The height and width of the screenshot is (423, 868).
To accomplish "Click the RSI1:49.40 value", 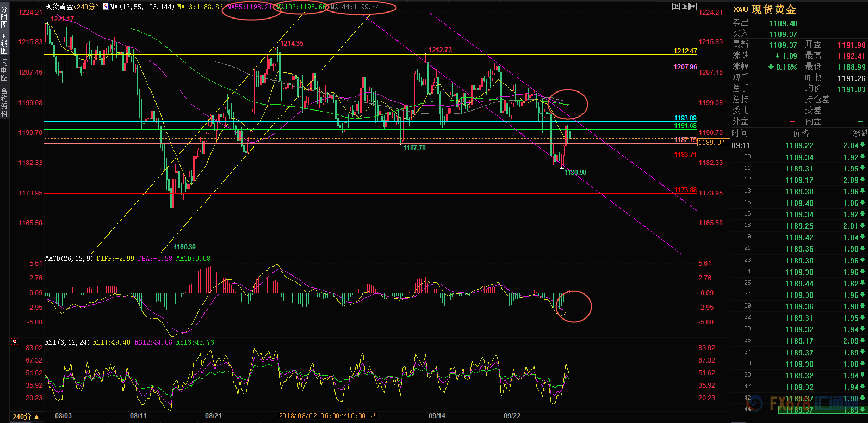I will (x=111, y=342).
